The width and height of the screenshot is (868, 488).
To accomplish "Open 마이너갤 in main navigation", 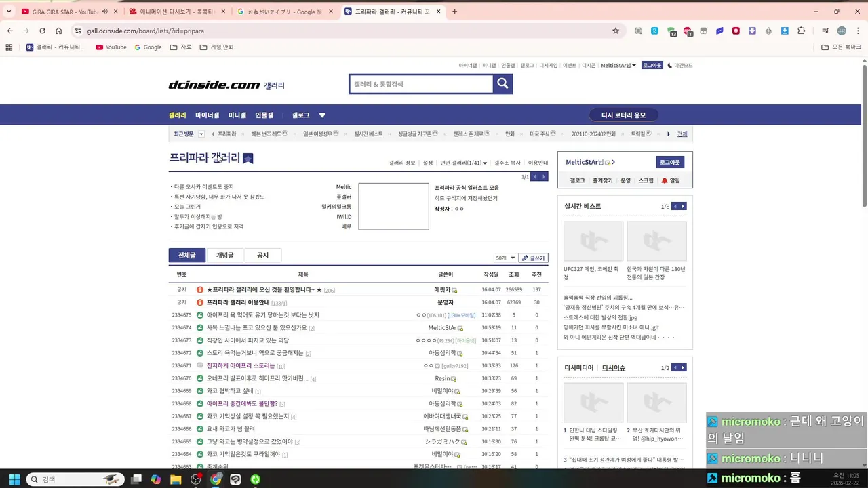I will click(x=207, y=115).
